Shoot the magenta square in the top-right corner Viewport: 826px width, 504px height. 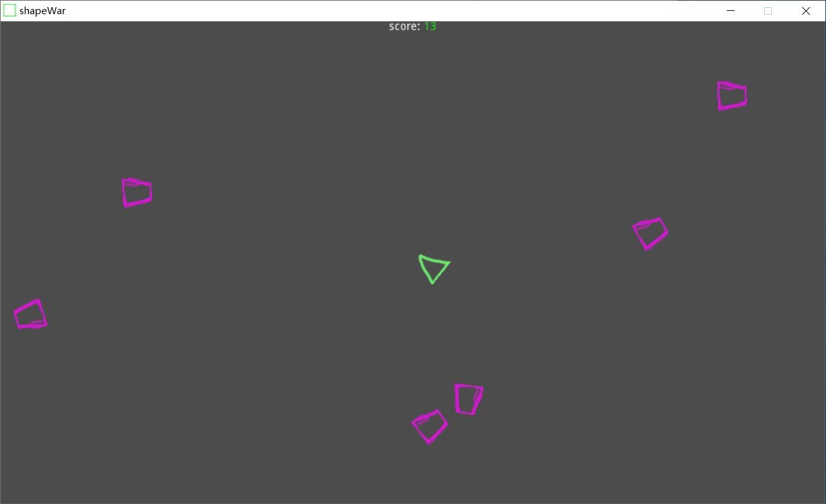pyautogui.click(x=732, y=96)
